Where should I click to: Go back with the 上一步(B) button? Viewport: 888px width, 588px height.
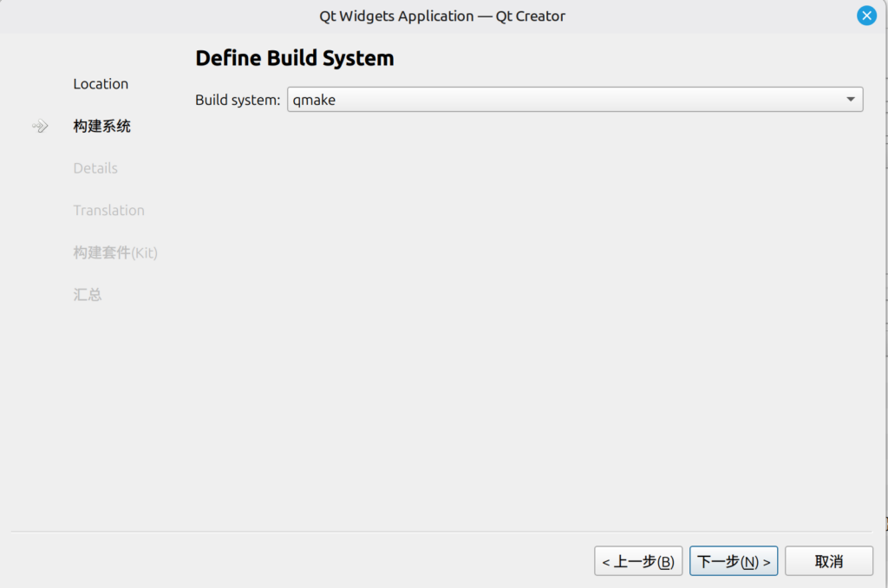638,561
